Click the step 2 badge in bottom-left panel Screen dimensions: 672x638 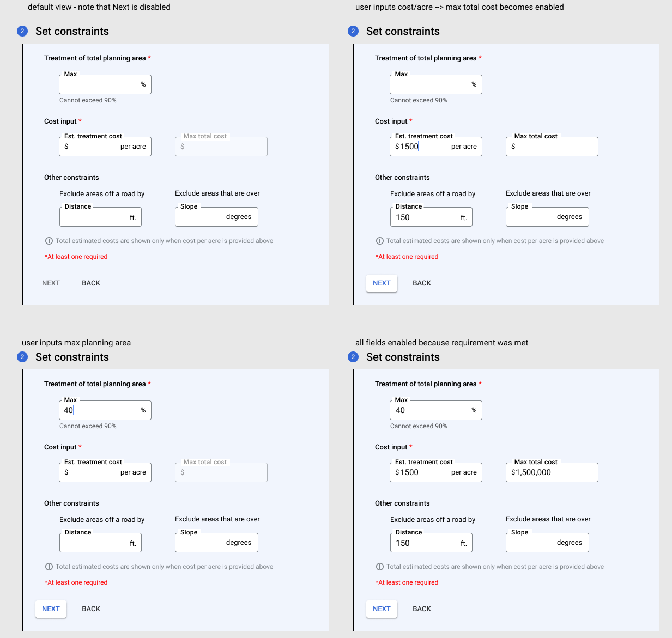click(x=22, y=357)
